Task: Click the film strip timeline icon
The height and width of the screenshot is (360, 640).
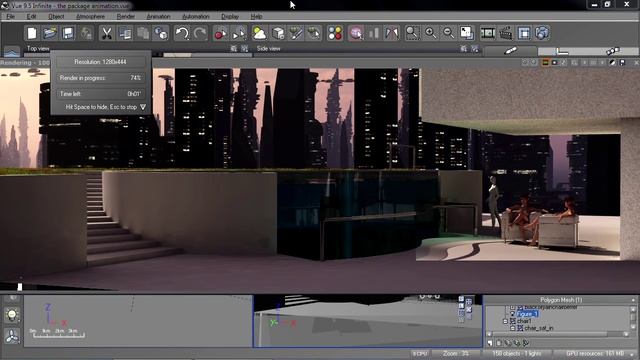Action: pyautogui.click(x=487, y=33)
